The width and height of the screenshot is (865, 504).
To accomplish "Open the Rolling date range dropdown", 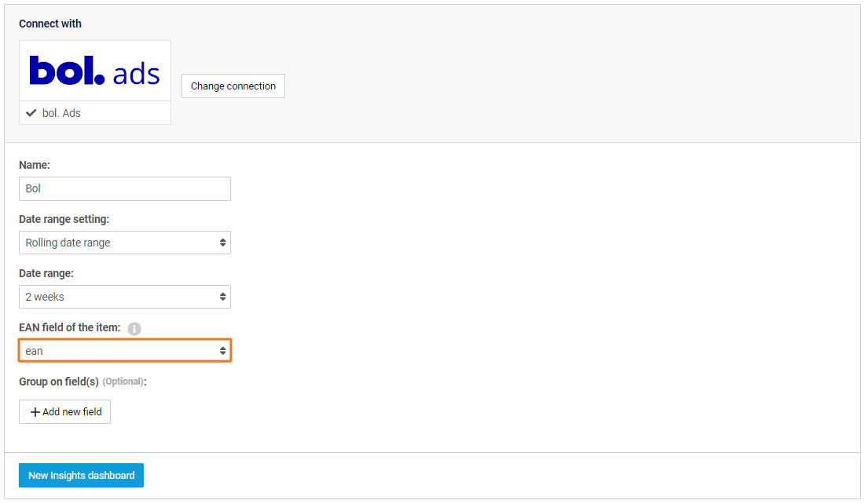I will [x=125, y=243].
